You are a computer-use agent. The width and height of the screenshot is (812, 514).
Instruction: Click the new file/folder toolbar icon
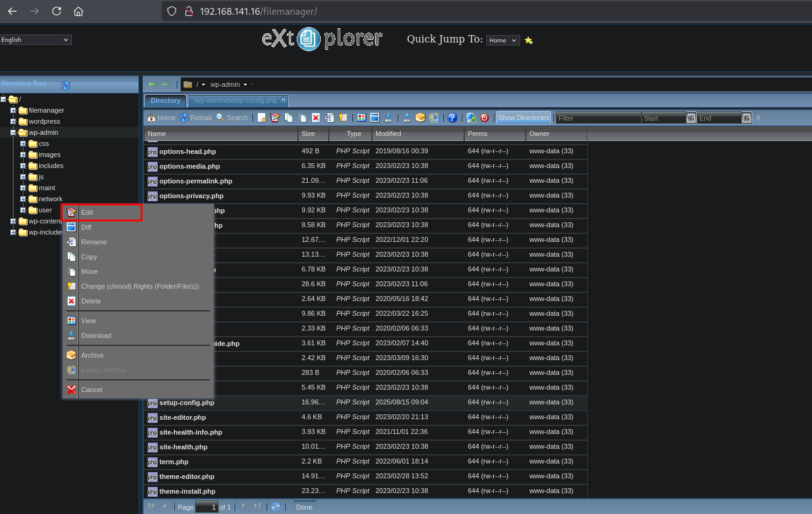(262, 118)
